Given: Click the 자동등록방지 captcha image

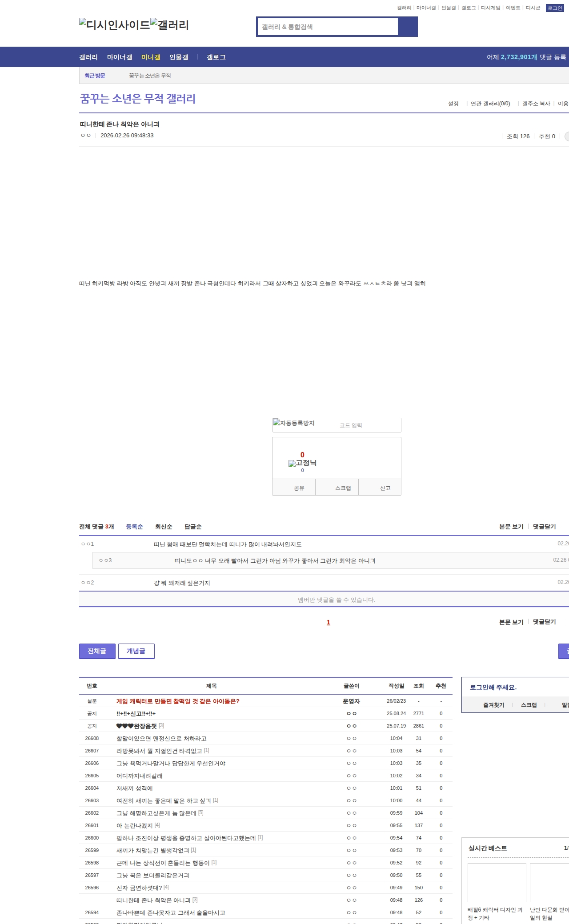Looking at the screenshot, I should point(294,424).
